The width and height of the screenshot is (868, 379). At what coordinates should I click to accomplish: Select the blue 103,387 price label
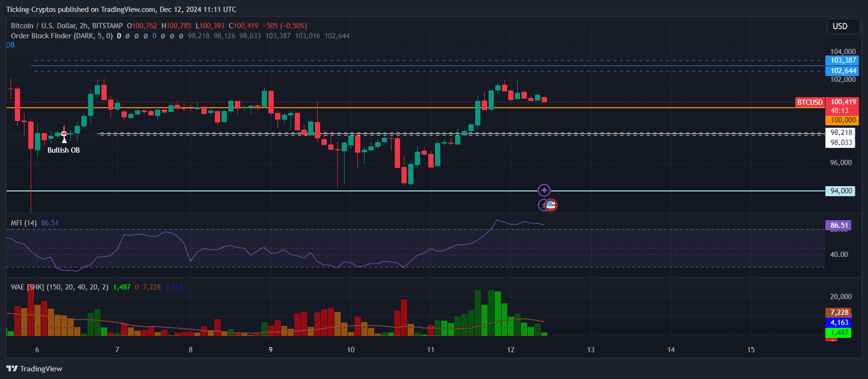click(x=843, y=60)
